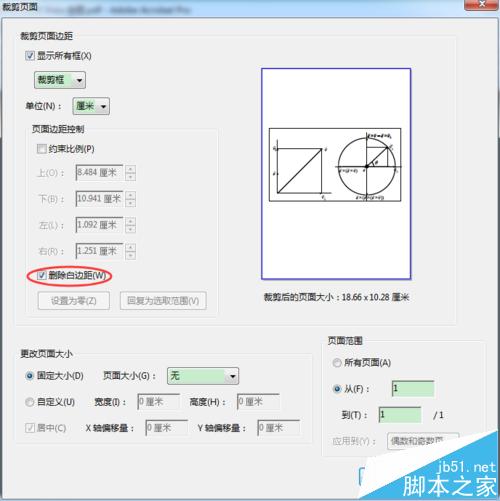Close the 裁剪页面 dialog window
Image resolution: width=500 pixels, height=501 pixels.
[x=482, y=4]
